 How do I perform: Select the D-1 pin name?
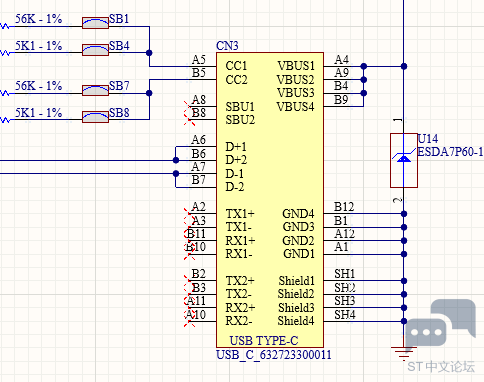click(235, 174)
